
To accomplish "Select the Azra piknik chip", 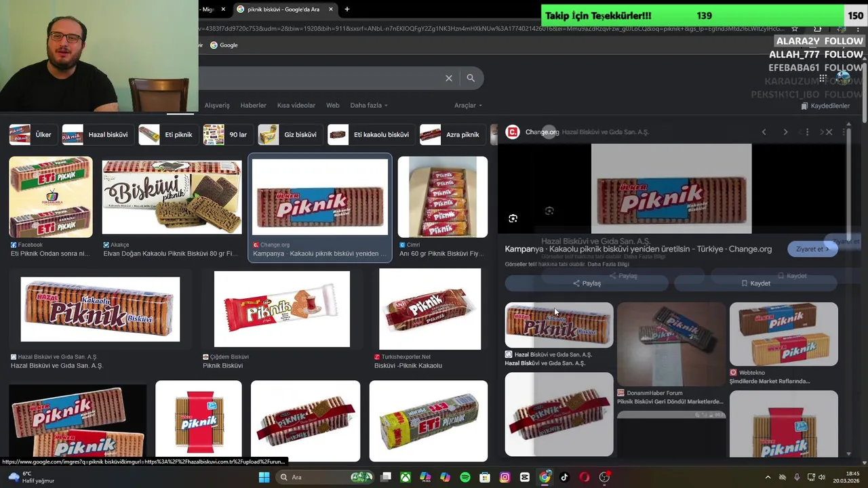I will 452,134.
